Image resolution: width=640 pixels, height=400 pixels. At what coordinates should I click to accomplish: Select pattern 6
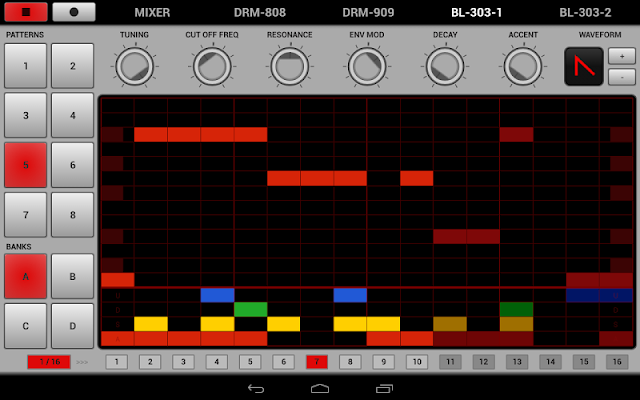[x=73, y=165]
